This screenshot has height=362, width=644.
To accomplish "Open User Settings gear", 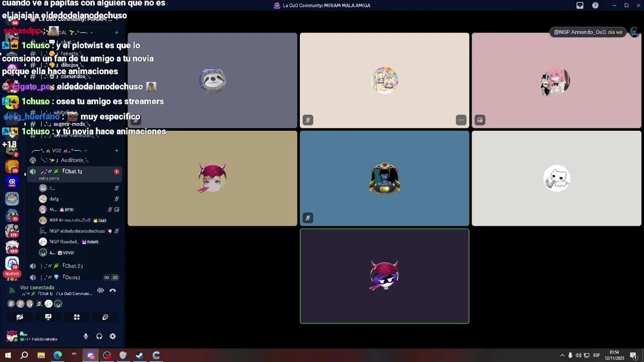I will 113,336.
